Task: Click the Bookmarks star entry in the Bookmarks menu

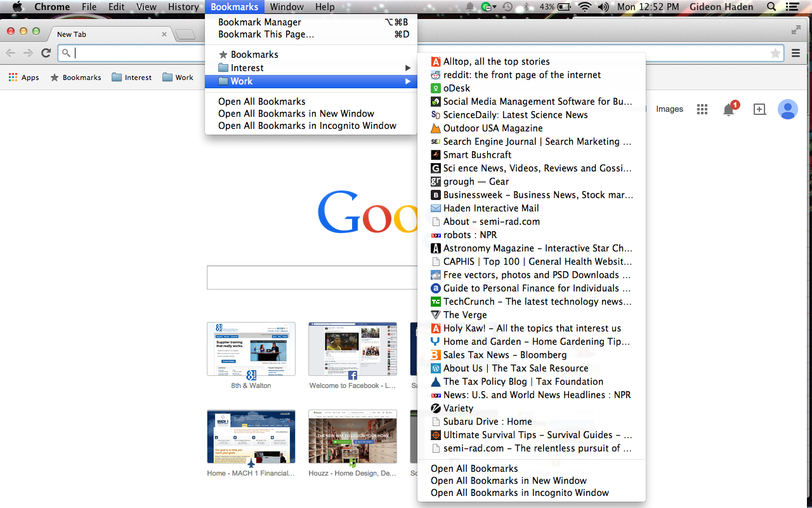Action: 311,55
